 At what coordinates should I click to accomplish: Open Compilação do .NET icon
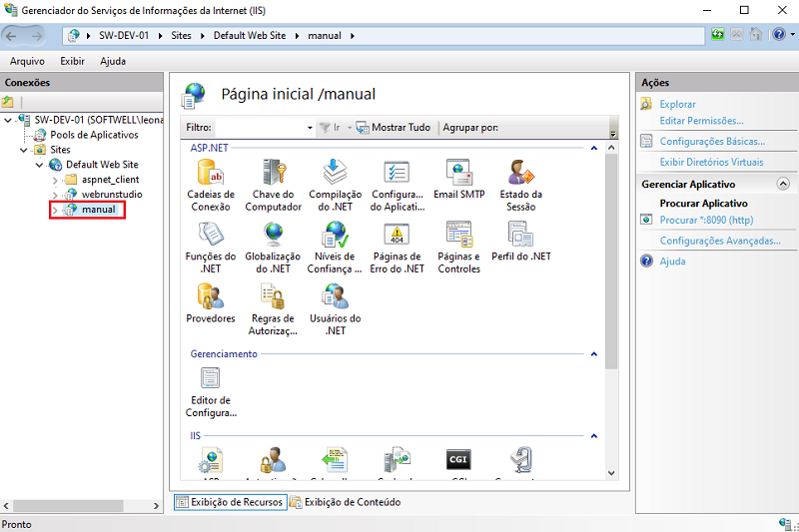335,185
